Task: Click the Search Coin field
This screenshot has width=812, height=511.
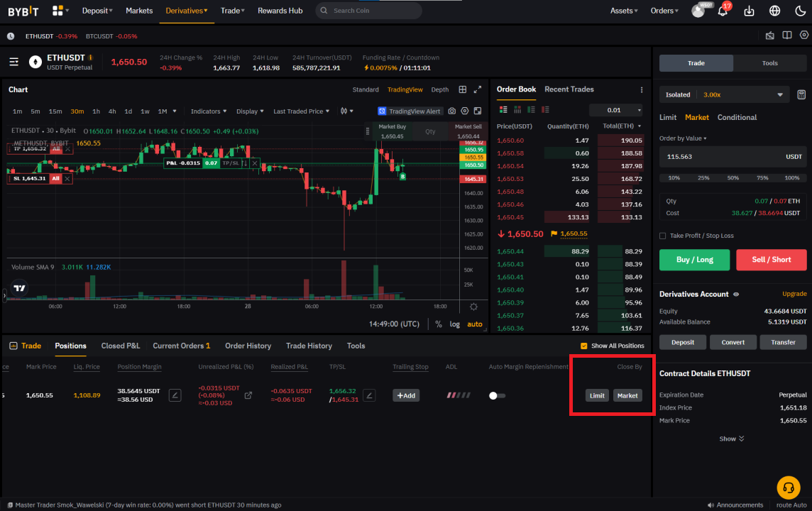Action: (368, 11)
